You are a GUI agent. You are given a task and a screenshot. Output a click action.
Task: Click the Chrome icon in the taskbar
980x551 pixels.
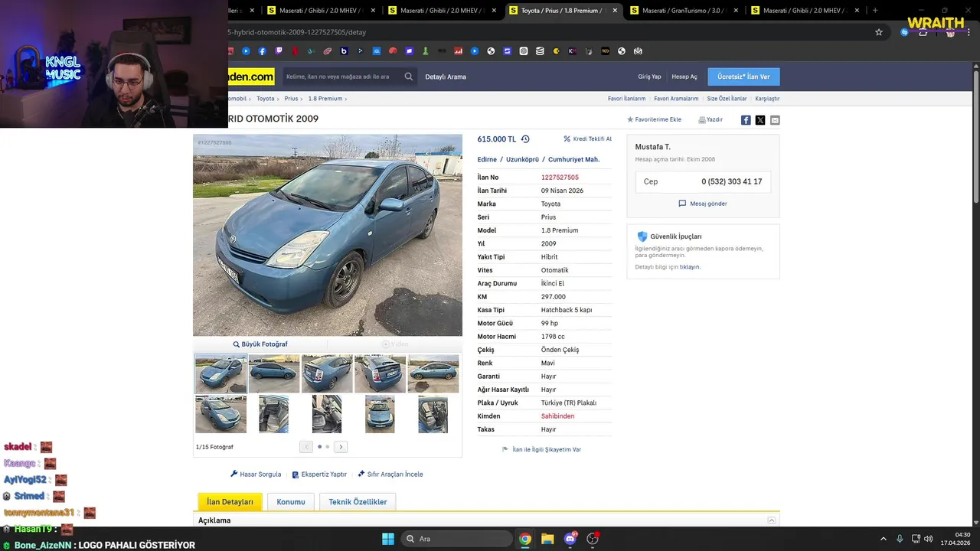coord(525,539)
